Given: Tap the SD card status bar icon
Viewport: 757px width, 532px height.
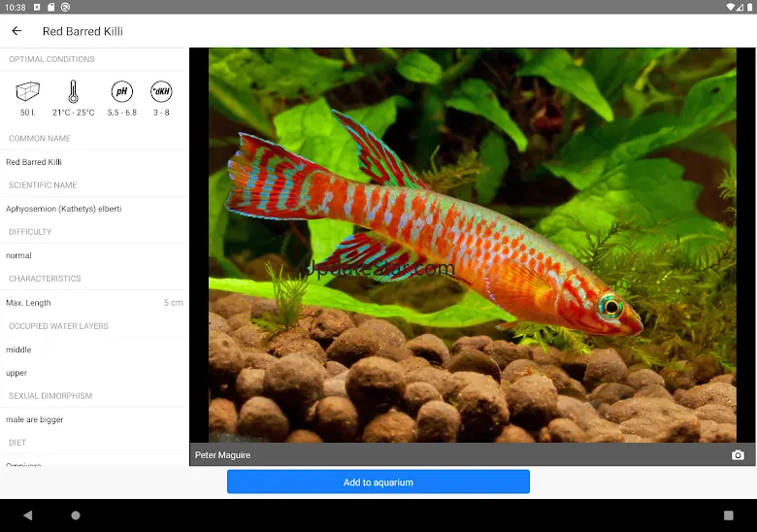Looking at the screenshot, I should 51,7.
